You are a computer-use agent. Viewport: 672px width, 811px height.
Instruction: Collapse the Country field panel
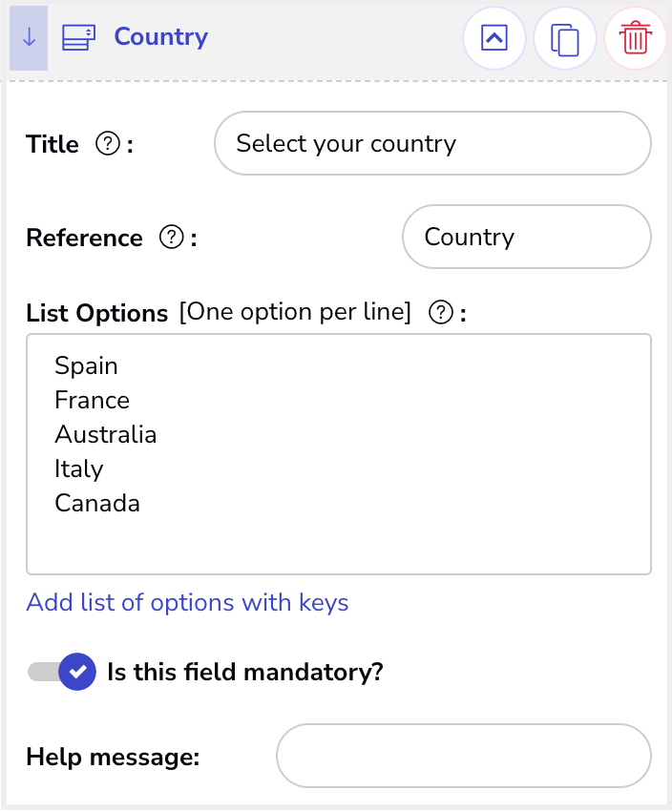(x=494, y=38)
